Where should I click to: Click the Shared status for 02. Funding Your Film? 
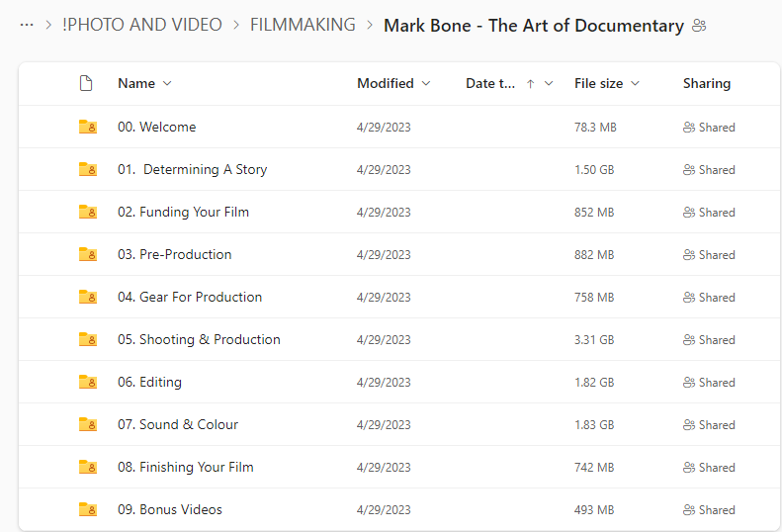[709, 212]
